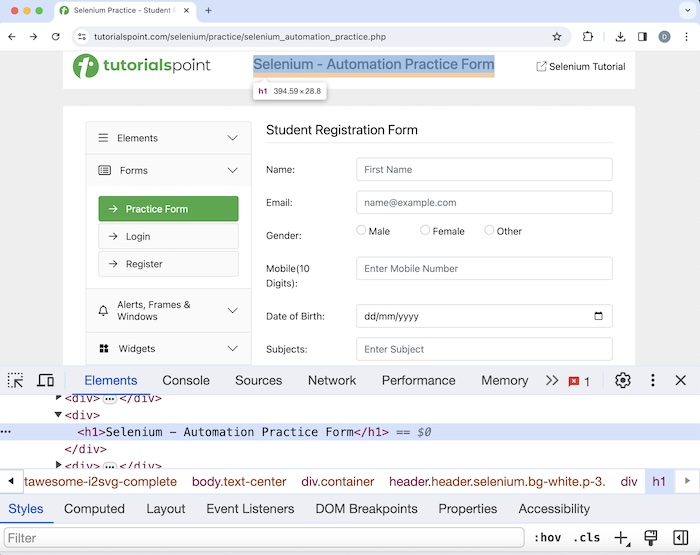
Task: Show more DevTools tabs via the double chevron
Action: click(x=551, y=380)
